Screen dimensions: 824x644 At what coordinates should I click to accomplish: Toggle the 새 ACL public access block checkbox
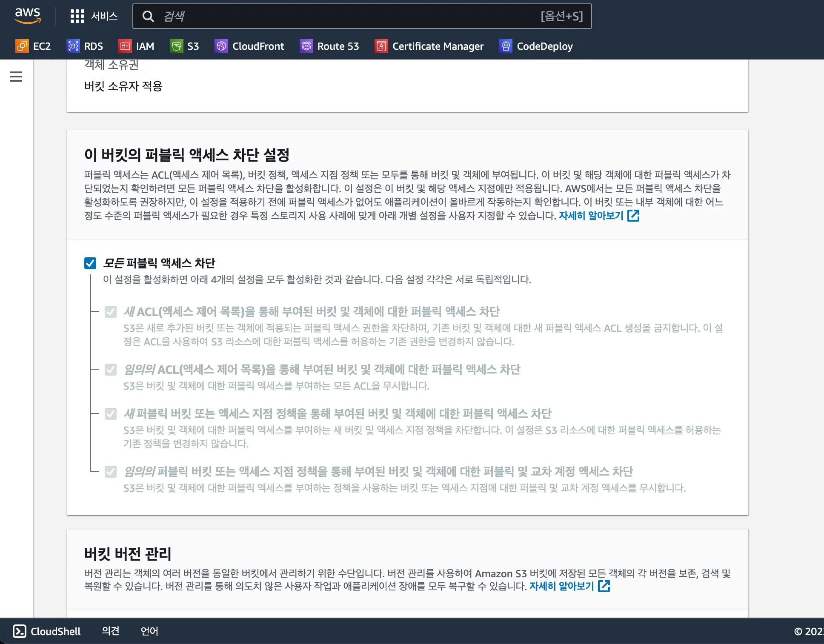[x=111, y=312]
